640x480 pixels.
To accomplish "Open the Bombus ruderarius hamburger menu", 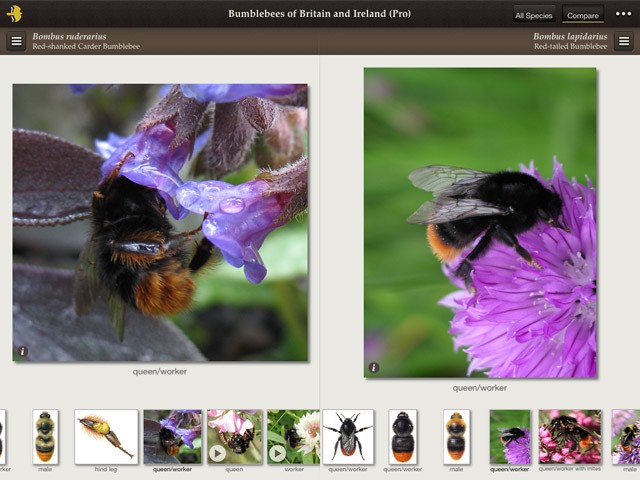I will click(16, 41).
